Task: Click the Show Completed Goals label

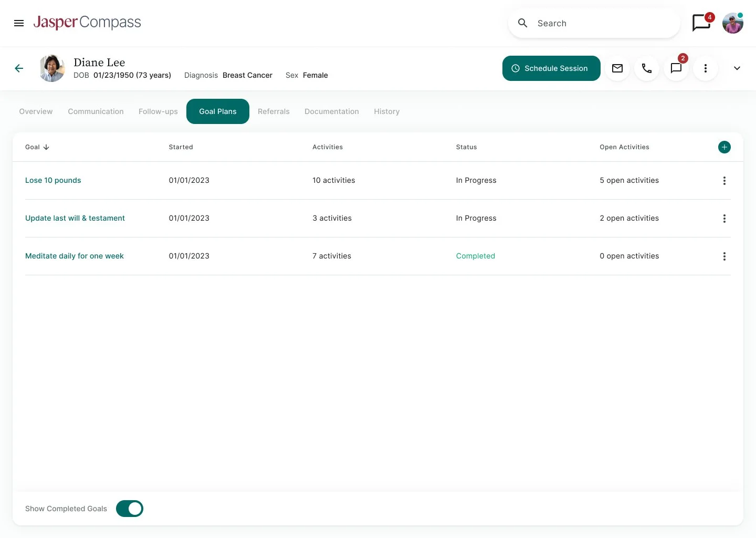Action: (66, 509)
